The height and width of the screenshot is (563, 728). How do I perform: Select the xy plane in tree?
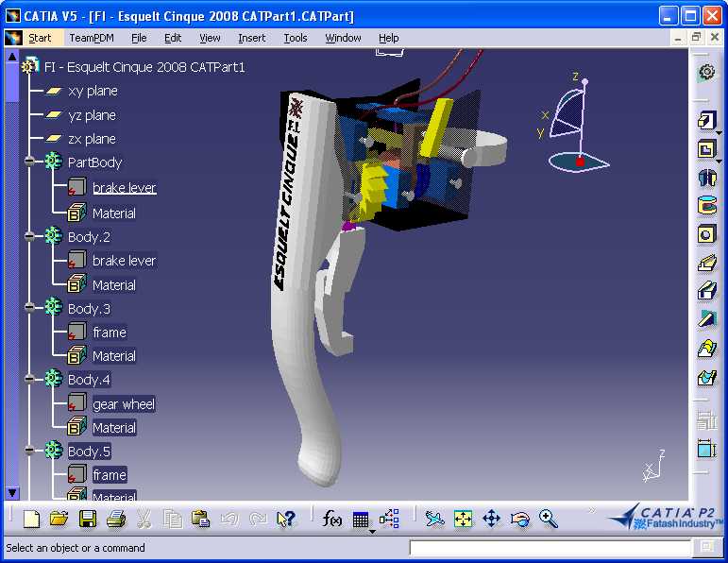coord(93,91)
